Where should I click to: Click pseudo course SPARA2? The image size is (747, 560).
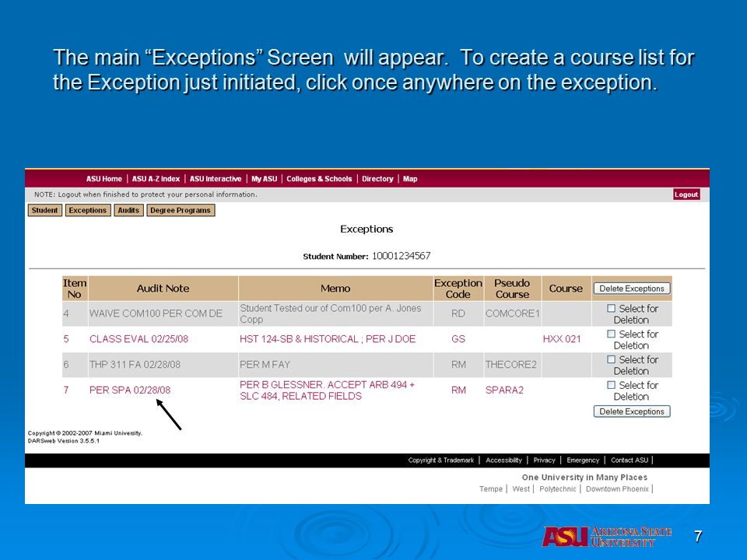tap(504, 390)
